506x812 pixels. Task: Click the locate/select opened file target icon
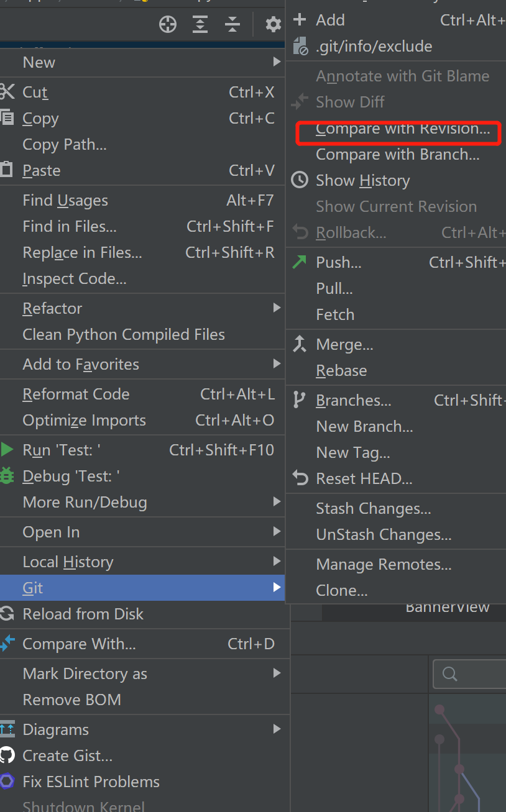pyautogui.click(x=168, y=24)
